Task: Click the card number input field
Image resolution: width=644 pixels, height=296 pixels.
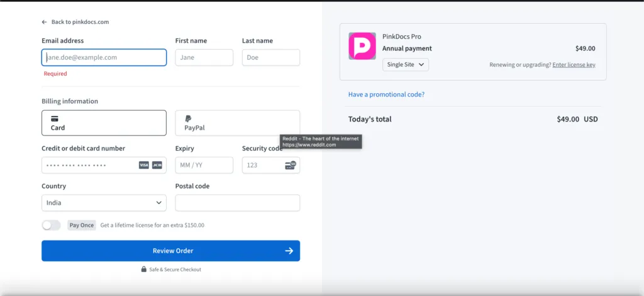Action: point(88,165)
